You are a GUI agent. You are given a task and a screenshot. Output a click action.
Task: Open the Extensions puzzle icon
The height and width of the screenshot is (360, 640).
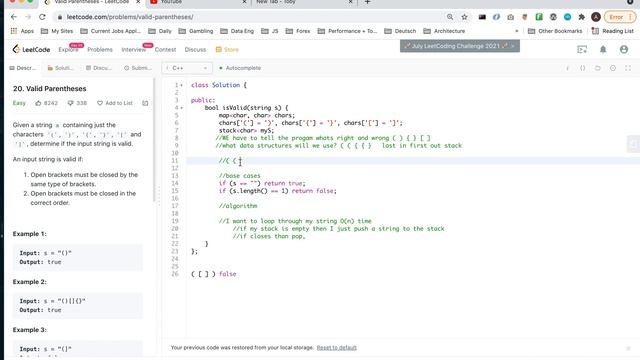coord(582,17)
